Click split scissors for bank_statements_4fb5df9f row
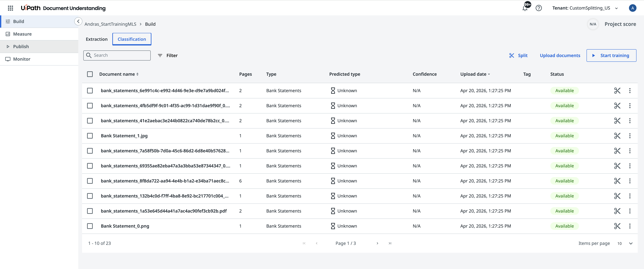Image resolution: width=644 pixels, height=269 pixels. pyautogui.click(x=617, y=106)
